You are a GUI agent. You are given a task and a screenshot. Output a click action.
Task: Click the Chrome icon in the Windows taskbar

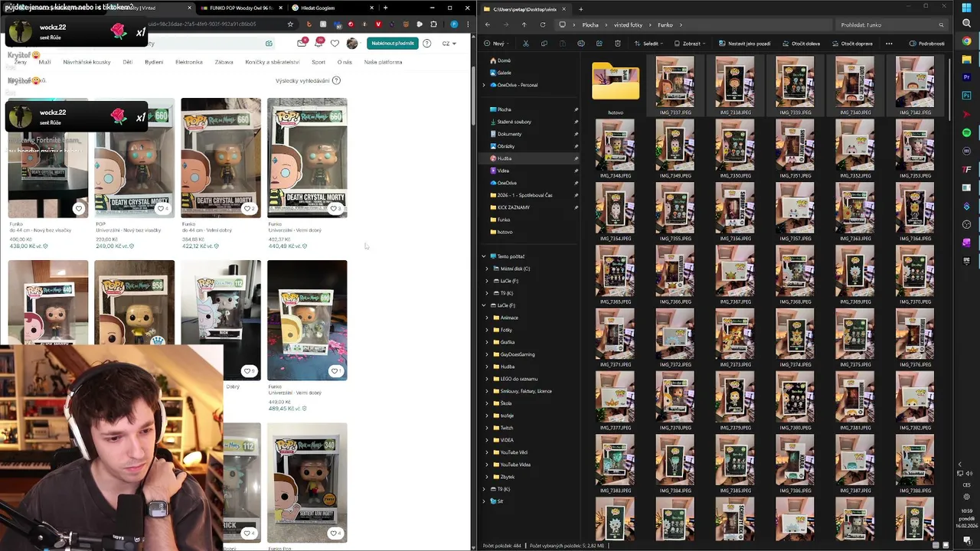pos(967,41)
